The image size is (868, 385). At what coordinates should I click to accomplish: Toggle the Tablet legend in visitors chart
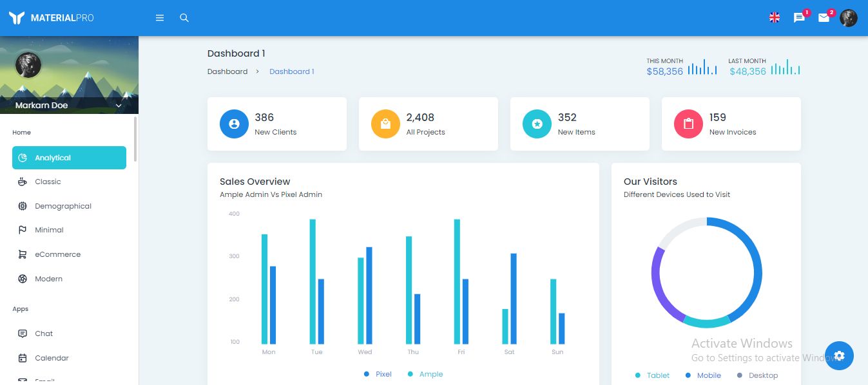(x=652, y=375)
